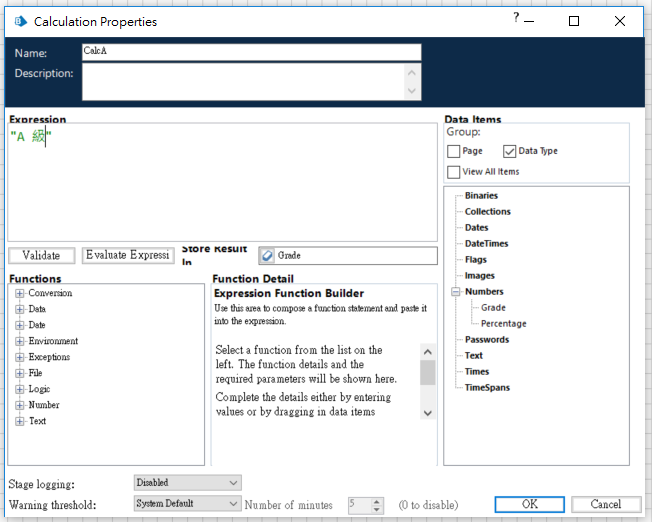Select the Flags data type
This screenshot has width=652, height=522.
tap(476, 260)
